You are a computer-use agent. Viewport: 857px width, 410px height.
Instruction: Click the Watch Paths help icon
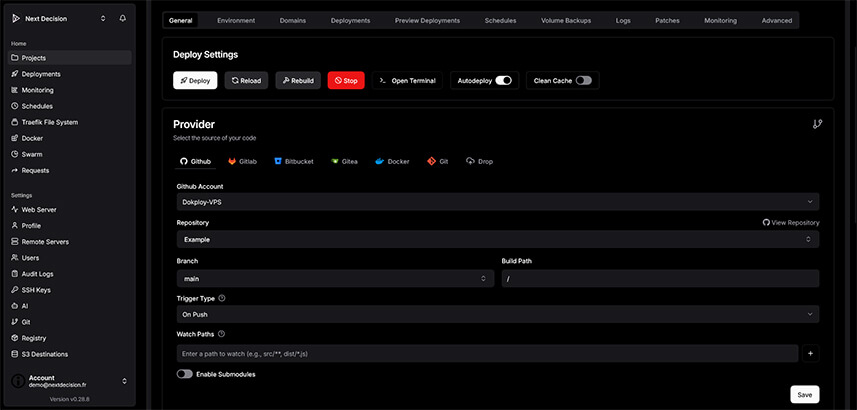coord(221,334)
